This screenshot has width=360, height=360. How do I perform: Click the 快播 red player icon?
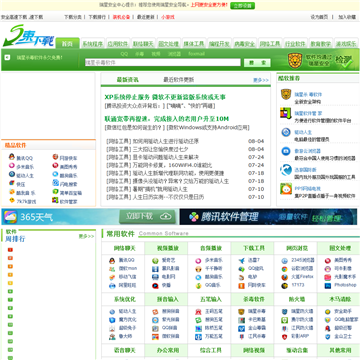point(155,286)
